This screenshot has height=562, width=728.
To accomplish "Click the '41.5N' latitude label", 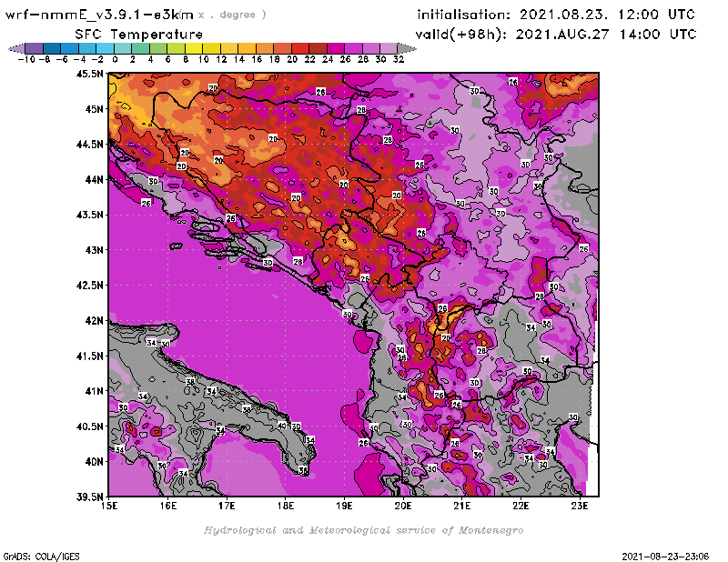I will (89, 356).
